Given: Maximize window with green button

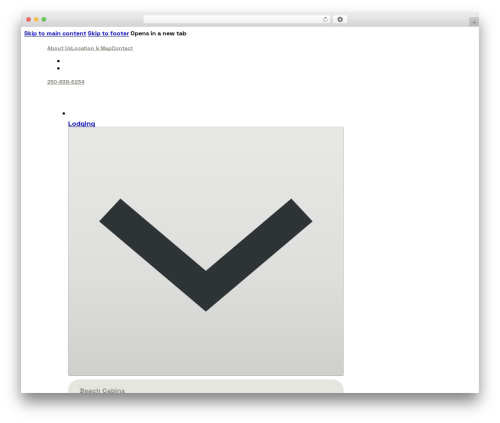Looking at the screenshot, I should click(44, 19).
